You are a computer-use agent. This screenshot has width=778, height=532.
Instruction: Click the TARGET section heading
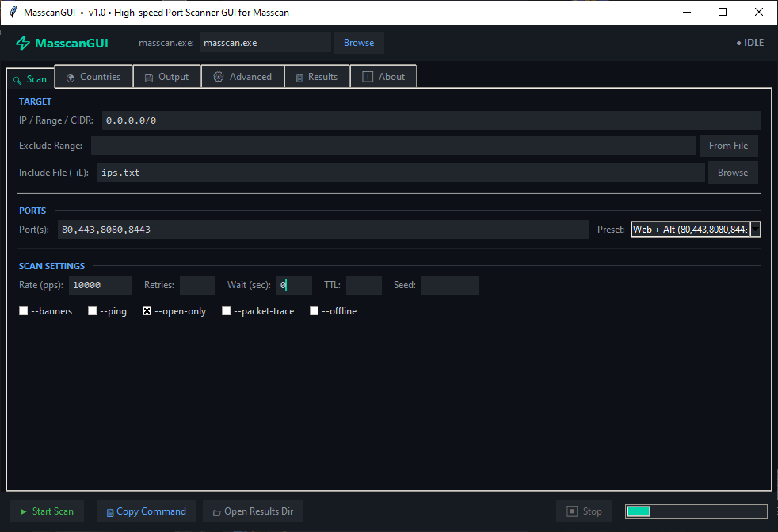click(x=35, y=101)
